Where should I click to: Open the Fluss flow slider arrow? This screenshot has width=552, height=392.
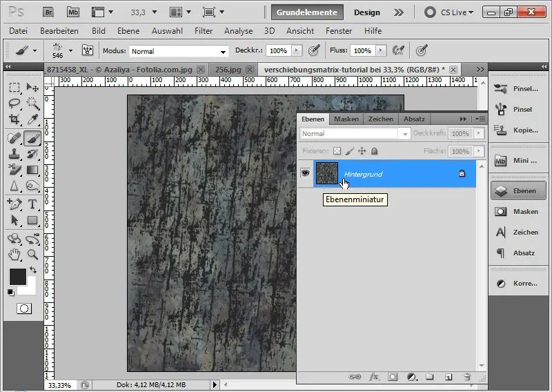(x=381, y=50)
